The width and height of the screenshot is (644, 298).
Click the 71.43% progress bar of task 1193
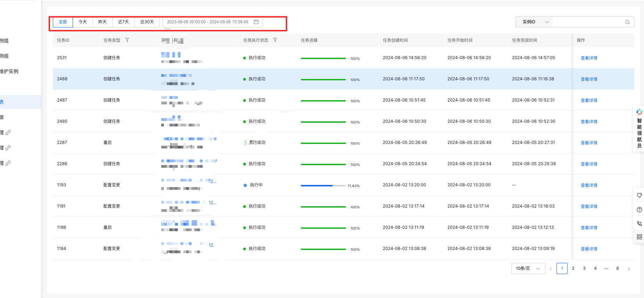point(323,186)
